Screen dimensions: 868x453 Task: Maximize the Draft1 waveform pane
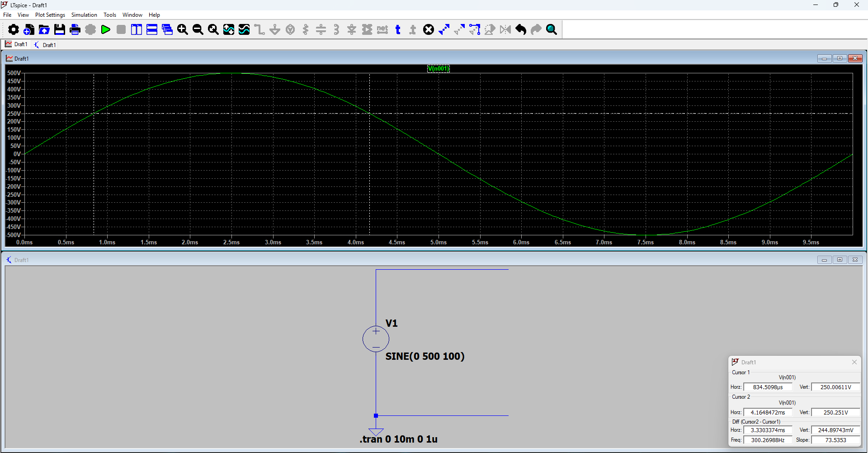(x=840, y=58)
